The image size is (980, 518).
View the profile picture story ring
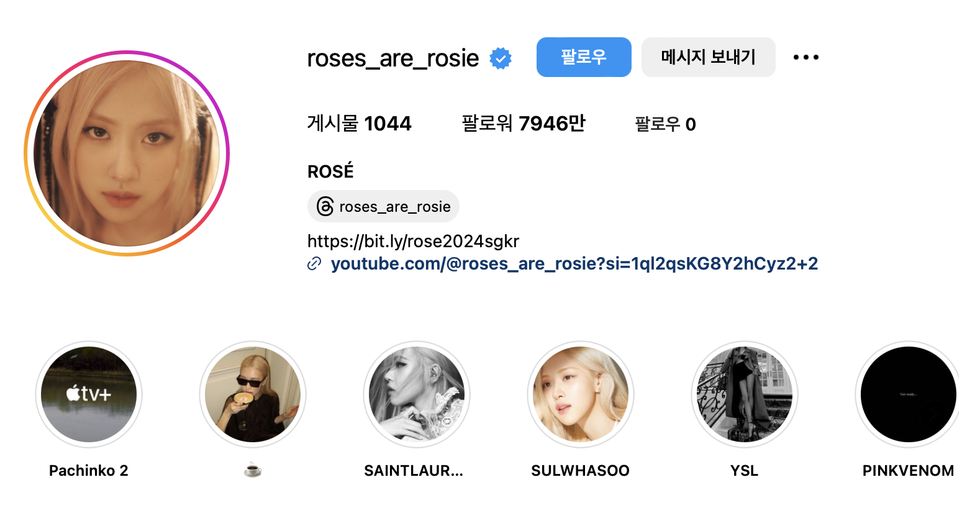point(127,153)
